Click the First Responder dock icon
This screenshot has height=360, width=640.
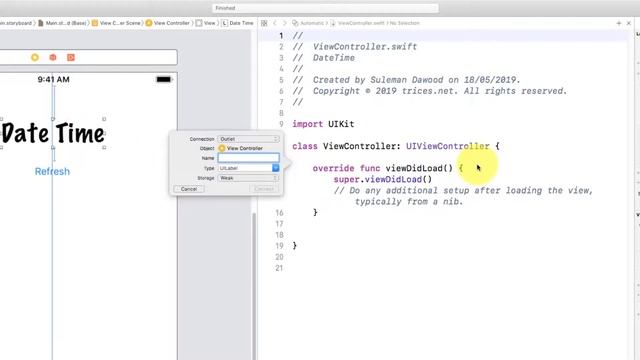click(x=53, y=58)
